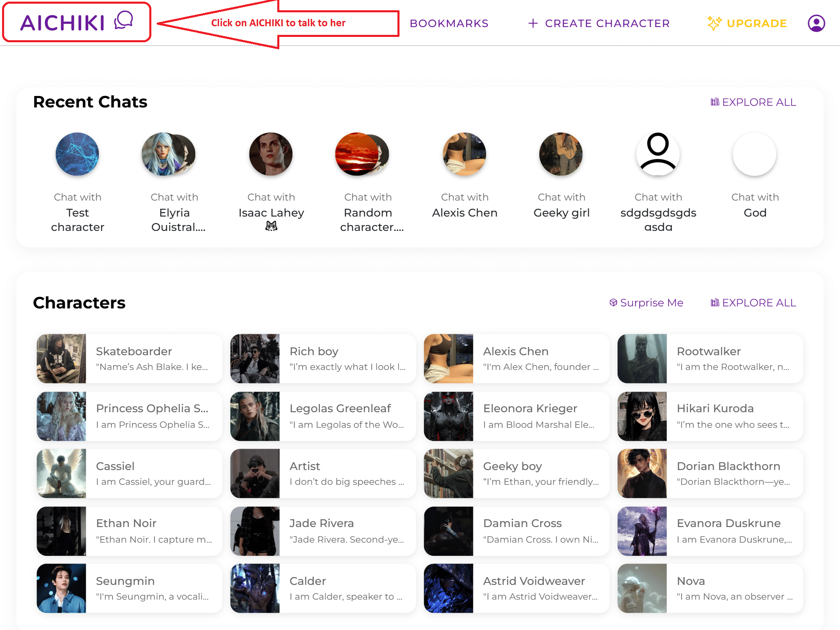
Task: Click the Evanora Duskrune thumbnail image
Action: (642, 531)
